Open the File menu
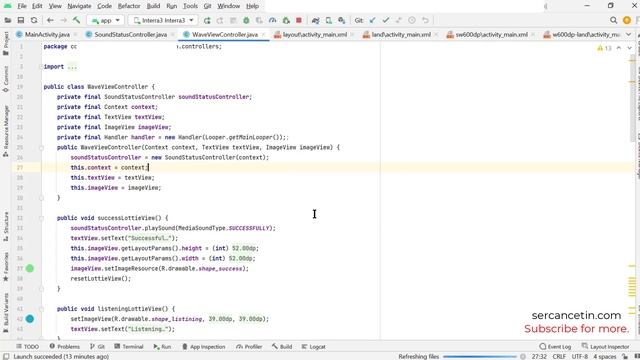The height and width of the screenshot is (360, 640). coord(22,6)
